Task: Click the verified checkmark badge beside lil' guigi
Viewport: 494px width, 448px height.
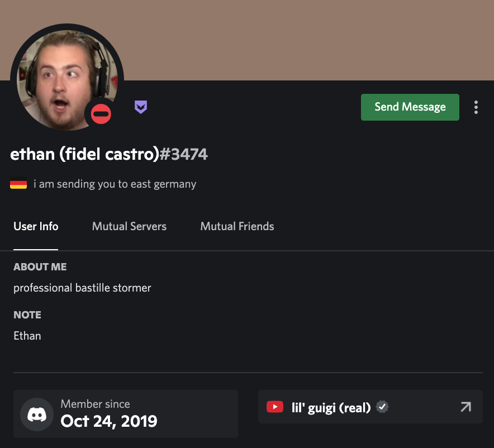Action: pos(382,407)
